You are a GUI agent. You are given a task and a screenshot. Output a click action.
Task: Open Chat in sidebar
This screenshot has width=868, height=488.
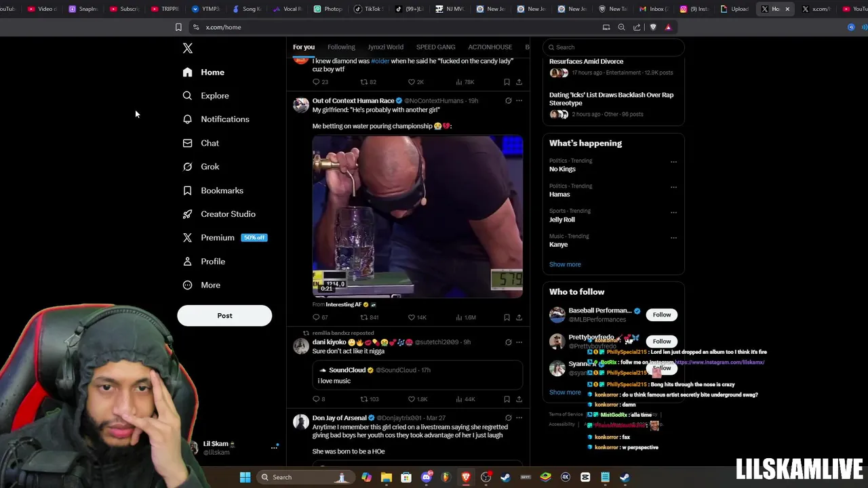(x=201, y=143)
